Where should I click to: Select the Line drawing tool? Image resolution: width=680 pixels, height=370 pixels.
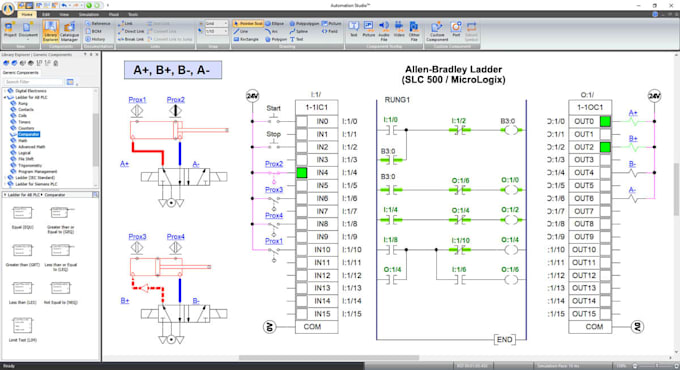(x=241, y=31)
